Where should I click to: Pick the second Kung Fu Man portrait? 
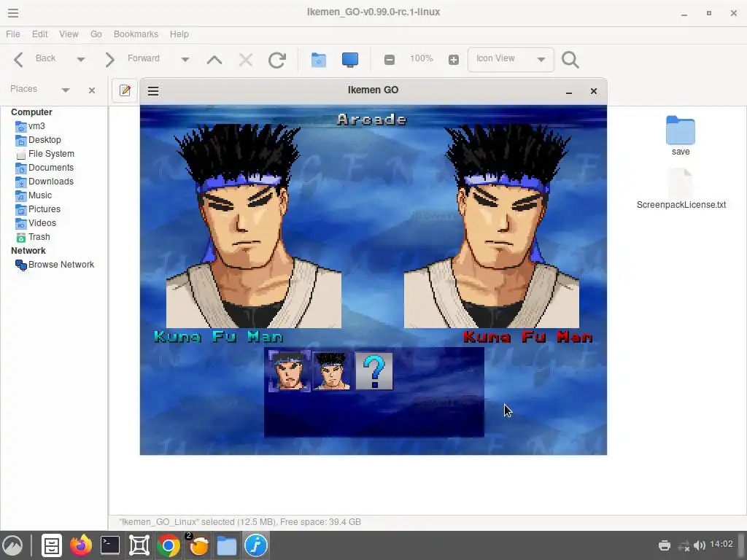click(332, 371)
